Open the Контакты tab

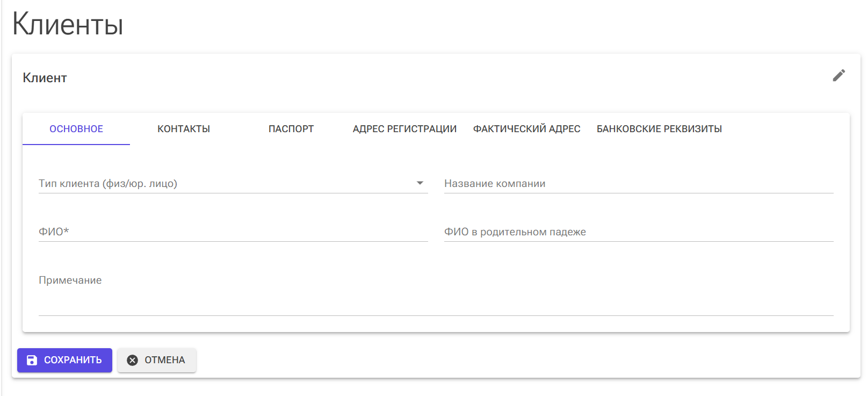pyautogui.click(x=184, y=129)
